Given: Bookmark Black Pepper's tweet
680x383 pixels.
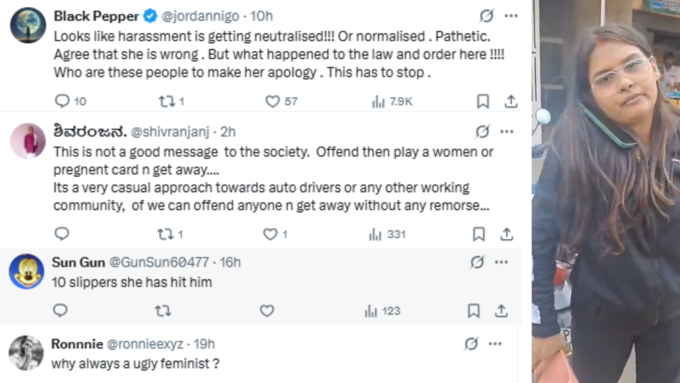Looking at the screenshot, I should (483, 101).
